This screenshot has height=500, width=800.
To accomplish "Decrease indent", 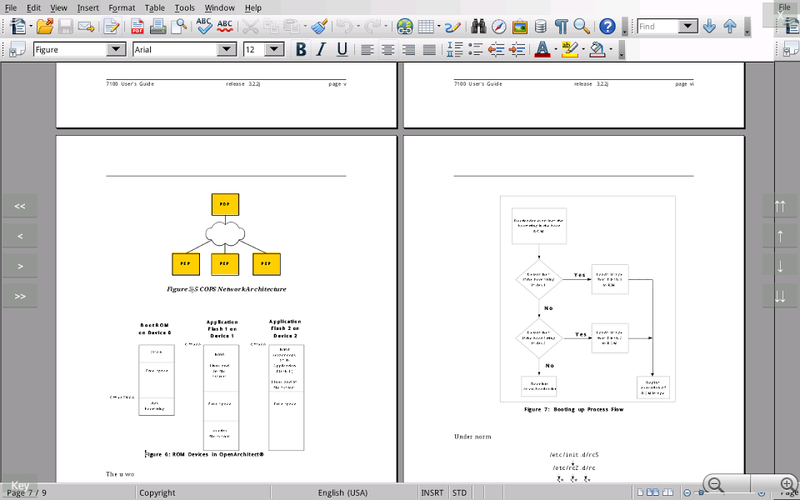I will pyautogui.click(x=496, y=49).
